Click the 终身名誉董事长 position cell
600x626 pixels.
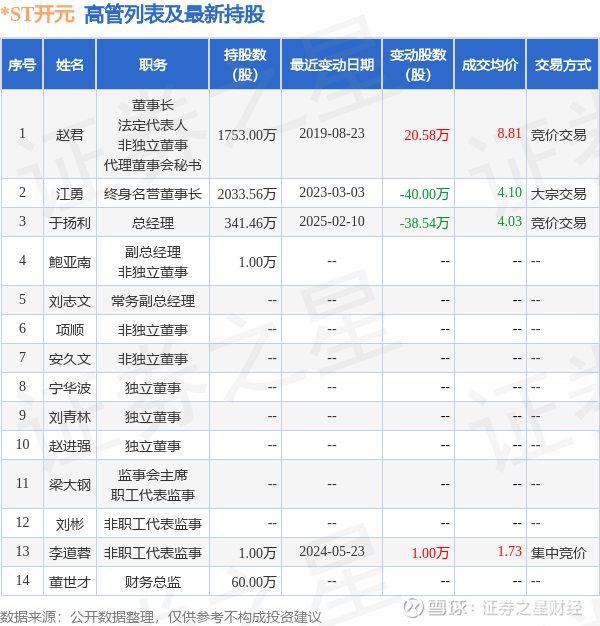pos(152,194)
